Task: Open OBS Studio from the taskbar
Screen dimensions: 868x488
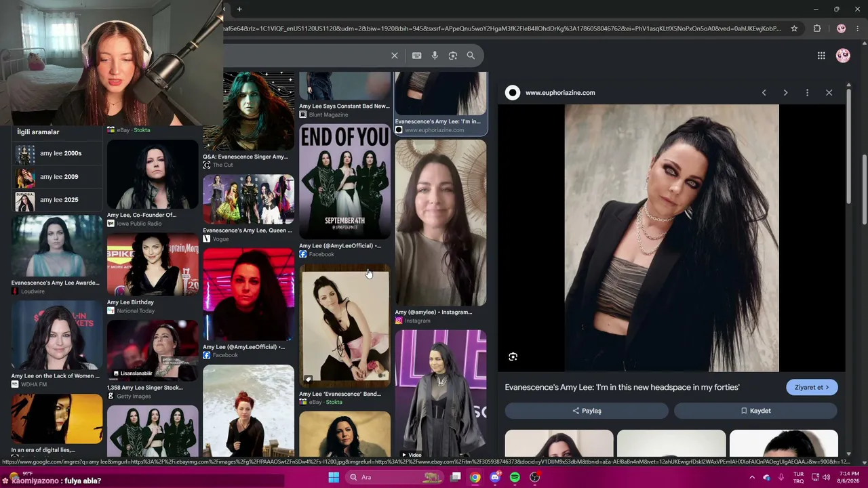Action: point(534,477)
